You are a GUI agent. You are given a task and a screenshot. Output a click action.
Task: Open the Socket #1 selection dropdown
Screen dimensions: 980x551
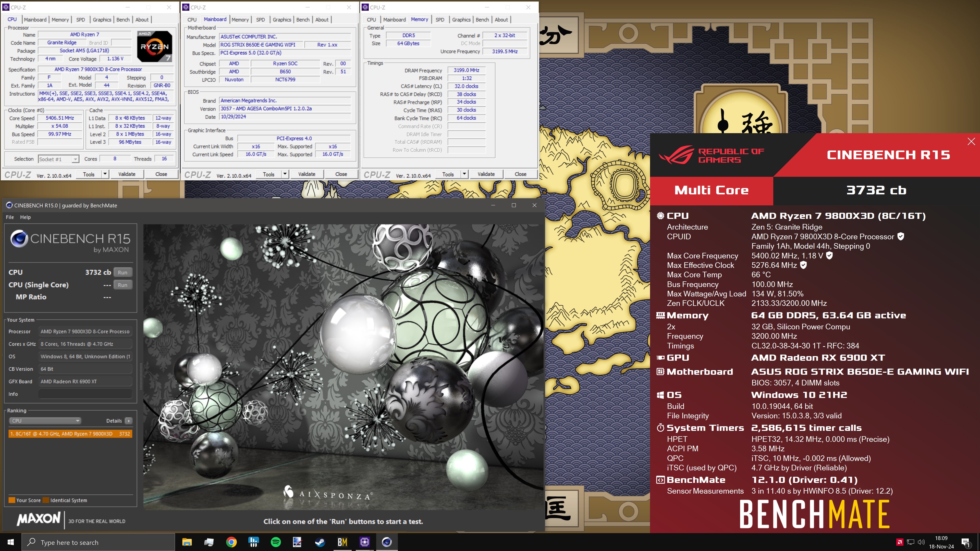59,159
